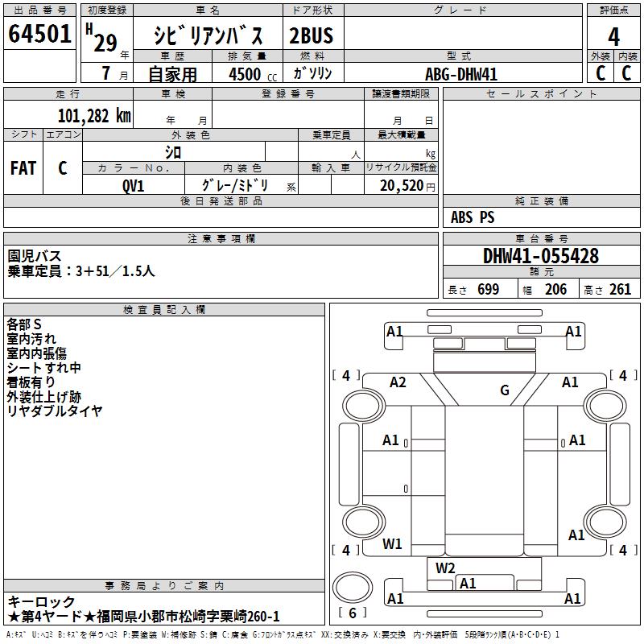The width and height of the screenshot is (644, 644).
Task: Click the model code ABG-DHW41
Action: click(x=461, y=74)
